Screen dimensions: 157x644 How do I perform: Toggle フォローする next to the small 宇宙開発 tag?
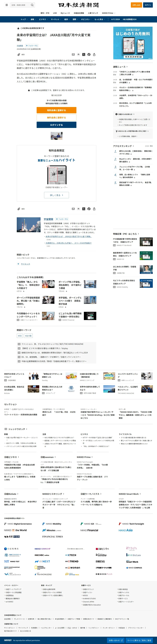[32, 46]
